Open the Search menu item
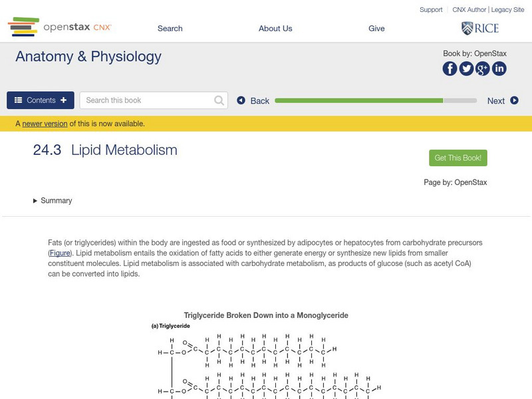 [170, 29]
